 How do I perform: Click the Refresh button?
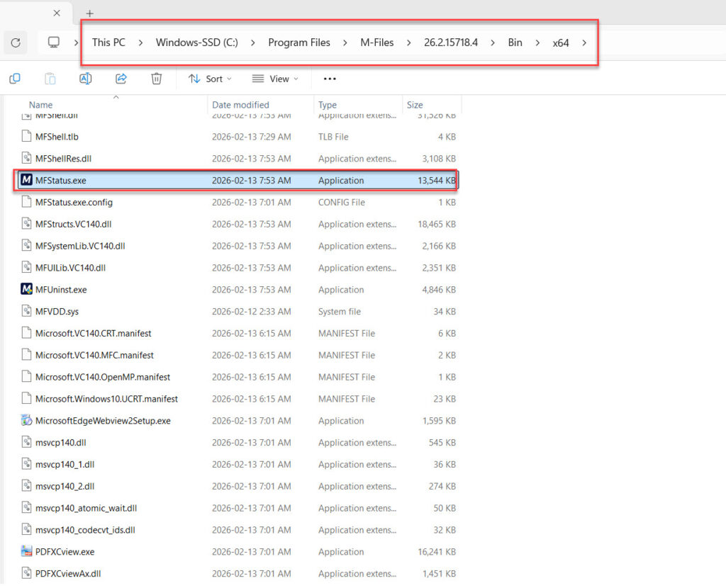coord(16,43)
